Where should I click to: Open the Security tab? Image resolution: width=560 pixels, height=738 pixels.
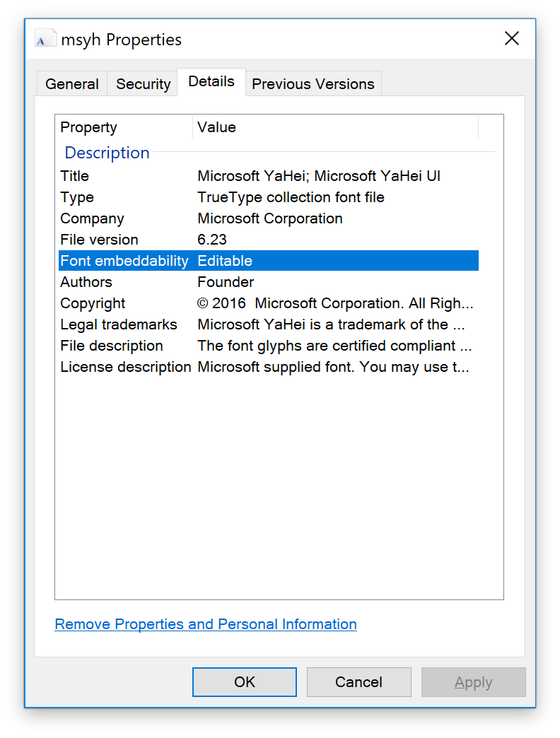tap(143, 84)
